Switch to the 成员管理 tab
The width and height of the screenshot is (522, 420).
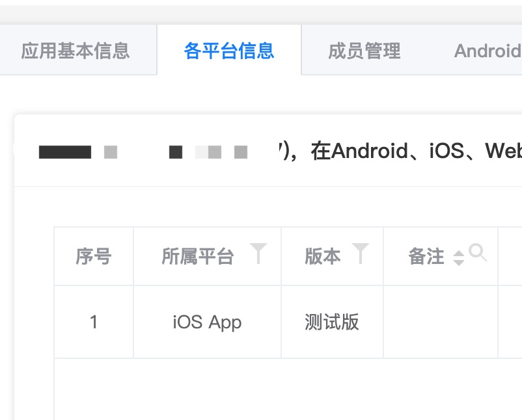[364, 51]
